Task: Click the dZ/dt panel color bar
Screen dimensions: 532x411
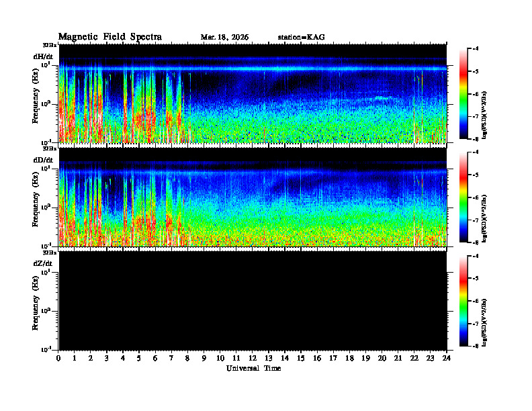Action: point(463,301)
